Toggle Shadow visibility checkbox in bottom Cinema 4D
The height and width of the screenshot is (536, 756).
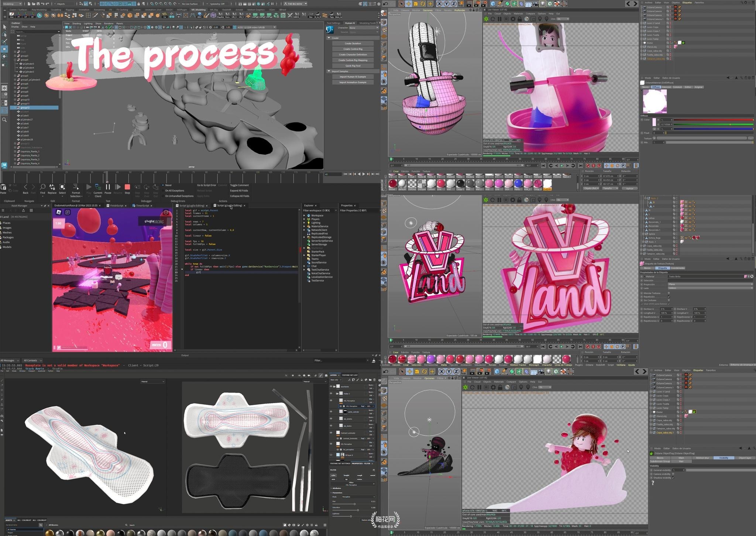tap(673, 478)
